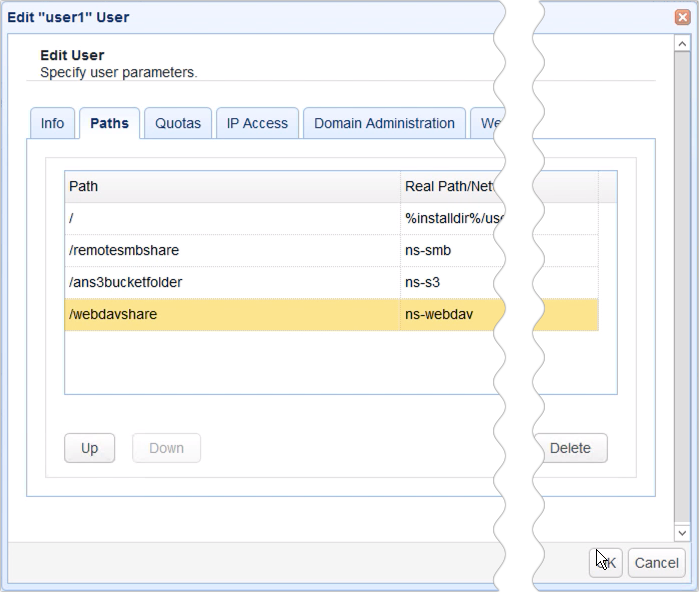Go to the IP Access tab
This screenshot has width=699, height=592.
pos(257,124)
